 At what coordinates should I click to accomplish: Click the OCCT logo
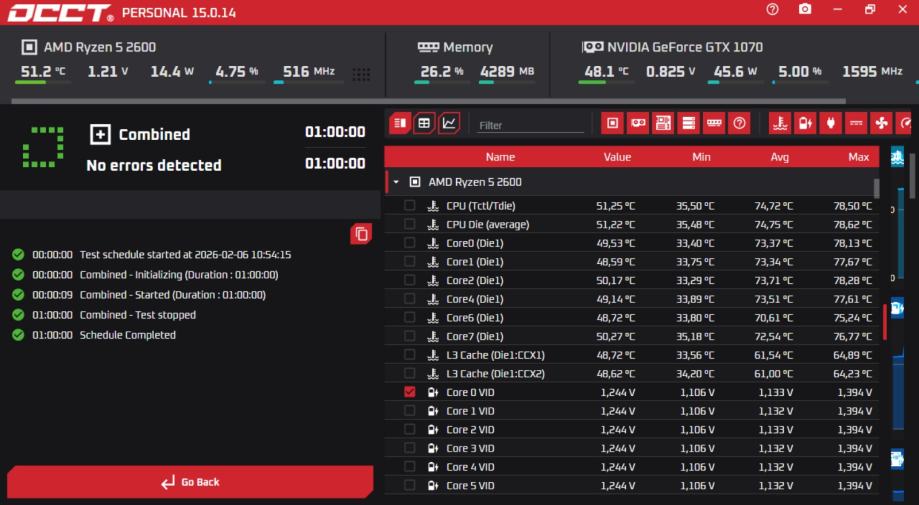coord(60,13)
